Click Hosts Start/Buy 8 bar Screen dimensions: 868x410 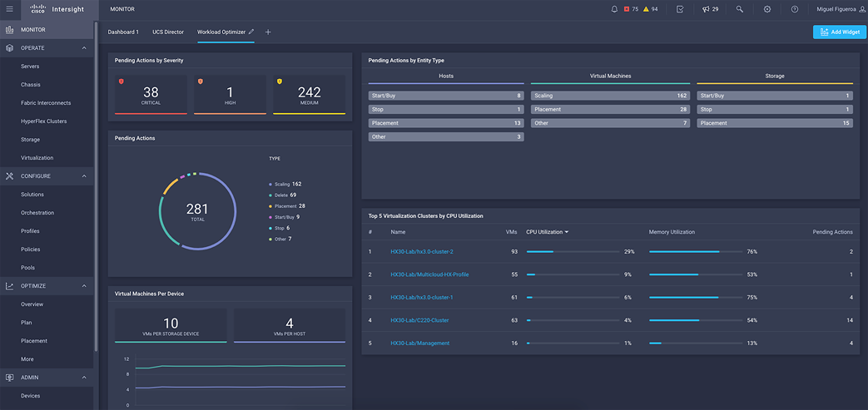(x=446, y=96)
